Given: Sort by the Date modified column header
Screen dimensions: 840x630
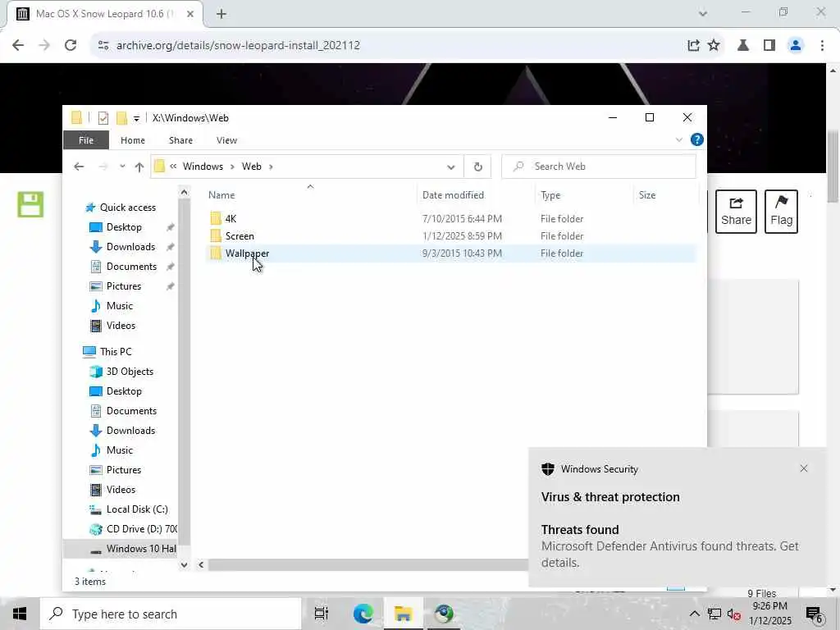Looking at the screenshot, I should [453, 195].
